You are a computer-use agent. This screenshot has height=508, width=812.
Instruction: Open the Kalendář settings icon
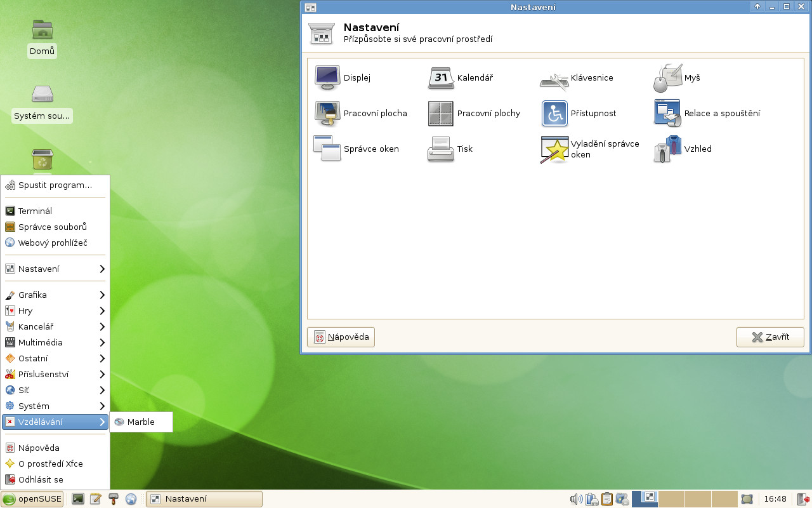coord(442,78)
